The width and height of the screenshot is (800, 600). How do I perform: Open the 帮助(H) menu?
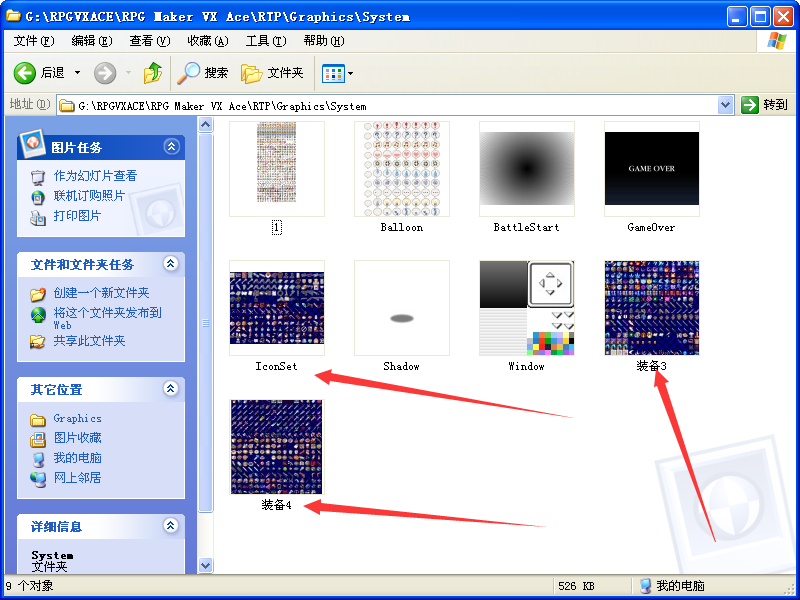coord(324,41)
